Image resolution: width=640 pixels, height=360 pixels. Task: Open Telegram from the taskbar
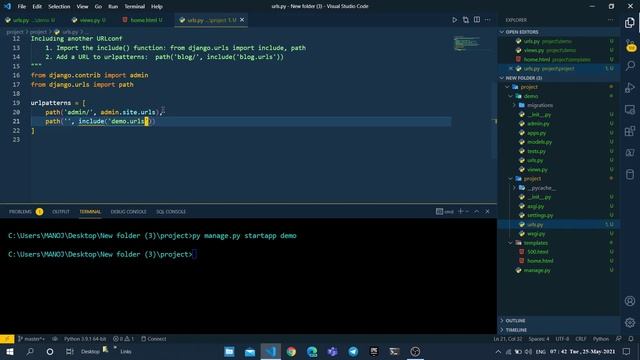353,351
